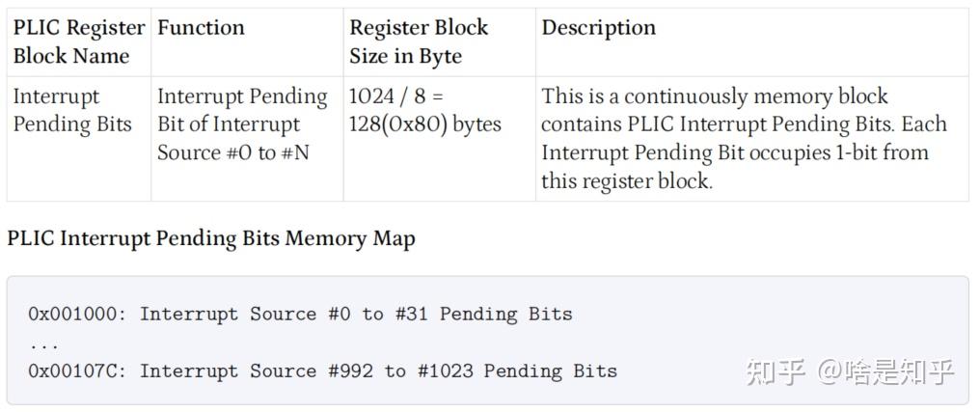Click the "Description" column header
Screen dimensions: 980x412
598,28
